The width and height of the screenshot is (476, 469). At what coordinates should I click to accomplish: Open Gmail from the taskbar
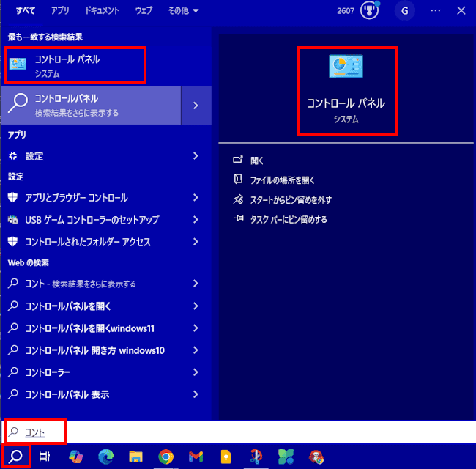pos(196,457)
